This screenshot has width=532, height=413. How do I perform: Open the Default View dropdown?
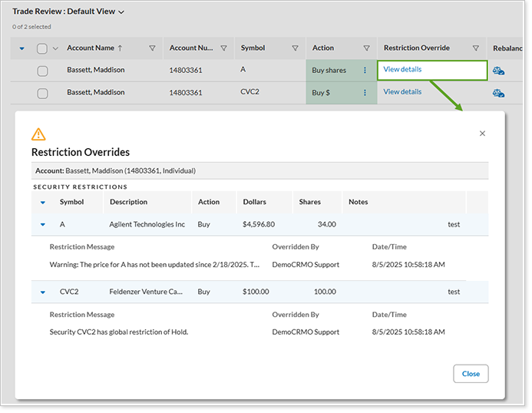pos(121,12)
